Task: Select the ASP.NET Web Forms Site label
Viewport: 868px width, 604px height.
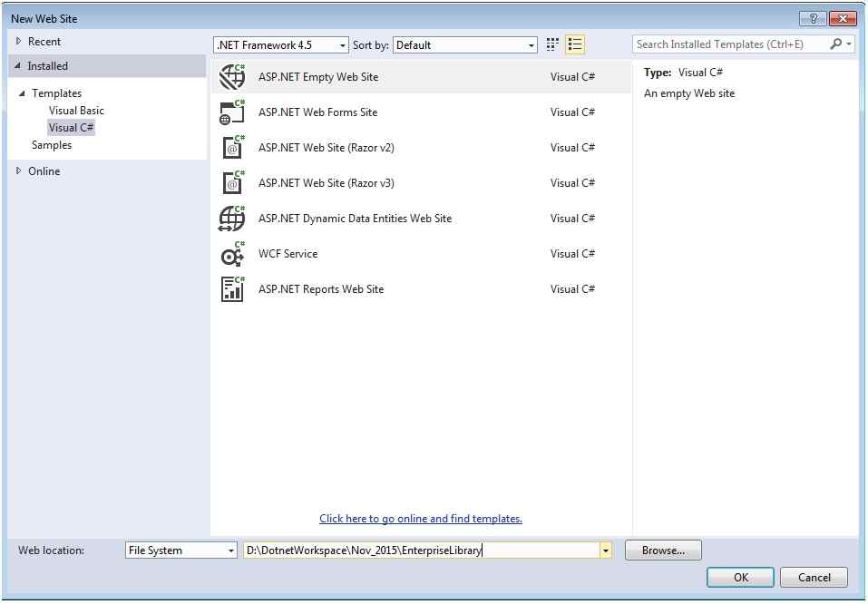Action: click(x=317, y=112)
